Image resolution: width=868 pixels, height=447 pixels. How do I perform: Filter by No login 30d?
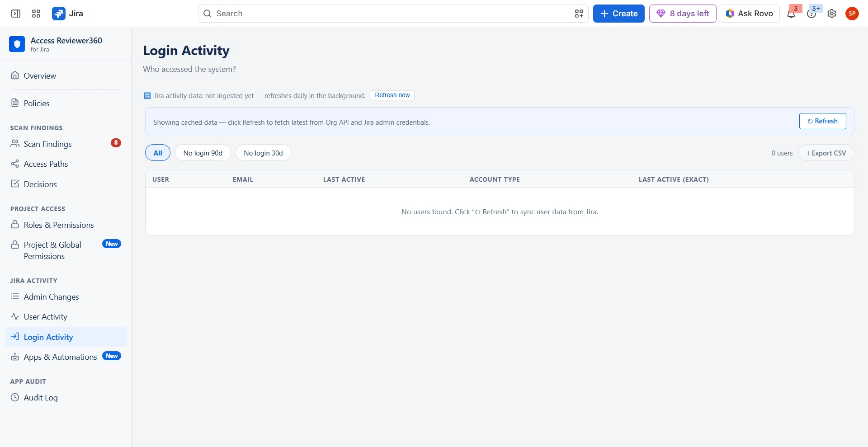pyautogui.click(x=263, y=153)
